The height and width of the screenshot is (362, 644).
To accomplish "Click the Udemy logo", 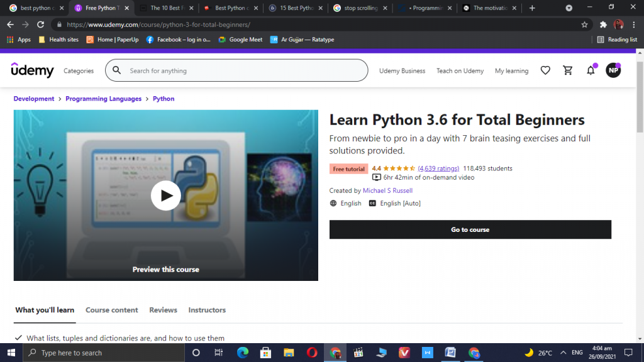I will pyautogui.click(x=33, y=70).
